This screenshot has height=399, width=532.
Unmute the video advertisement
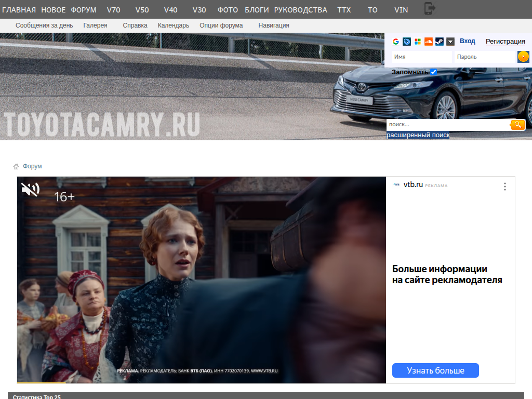30,190
